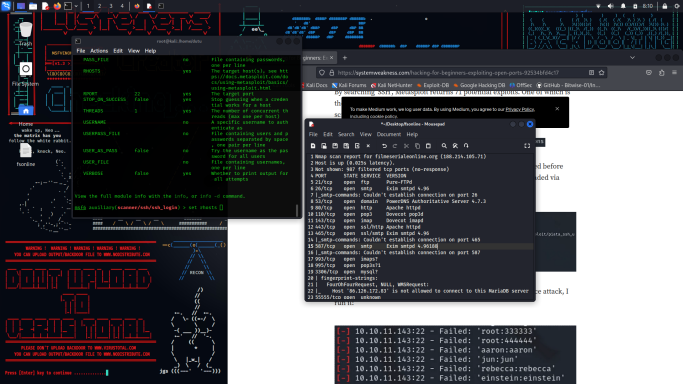Image resolution: width=683 pixels, height=384 pixels.
Task: Open the Firefox hamburger application menu
Action: (674, 73)
